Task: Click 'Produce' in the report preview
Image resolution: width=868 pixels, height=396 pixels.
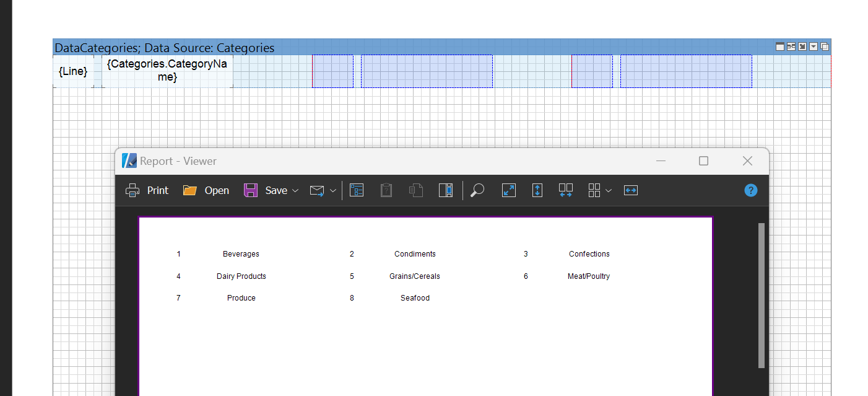Action: coord(241,298)
